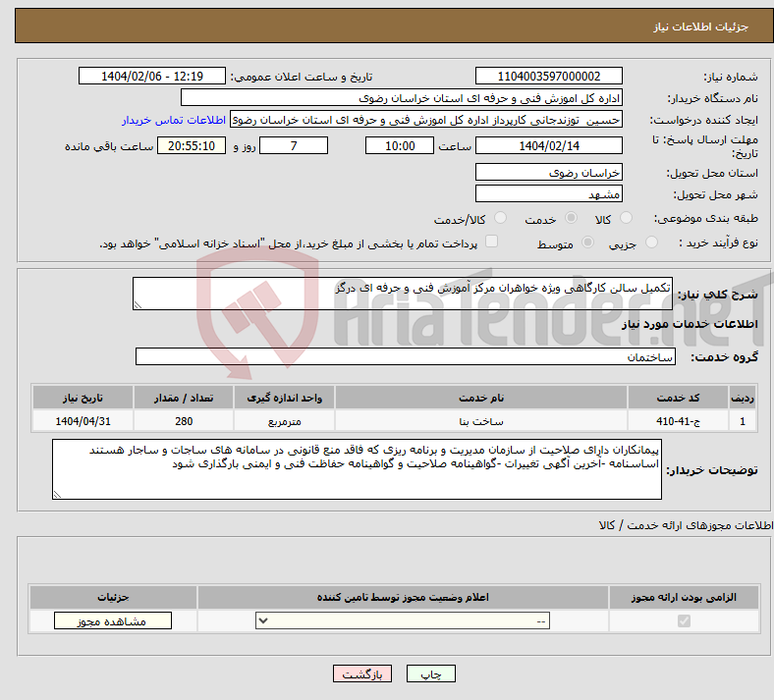Click the الزامی بودن ارائه مجوز header
Viewport: 774px width, 700px height.
(684, 597)
